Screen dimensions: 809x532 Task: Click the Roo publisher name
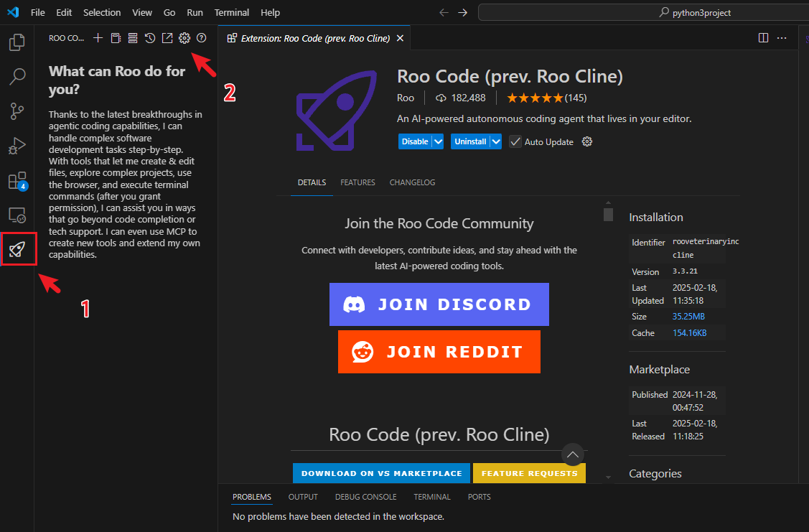pyautogui.click(x=406, y=98)
